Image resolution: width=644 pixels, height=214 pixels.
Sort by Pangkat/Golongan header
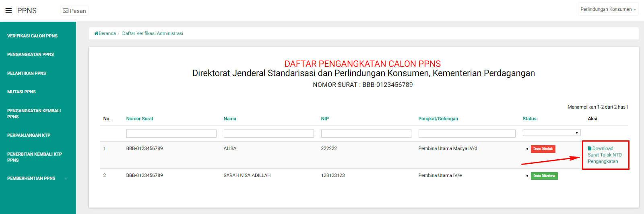tap(438, 119)
